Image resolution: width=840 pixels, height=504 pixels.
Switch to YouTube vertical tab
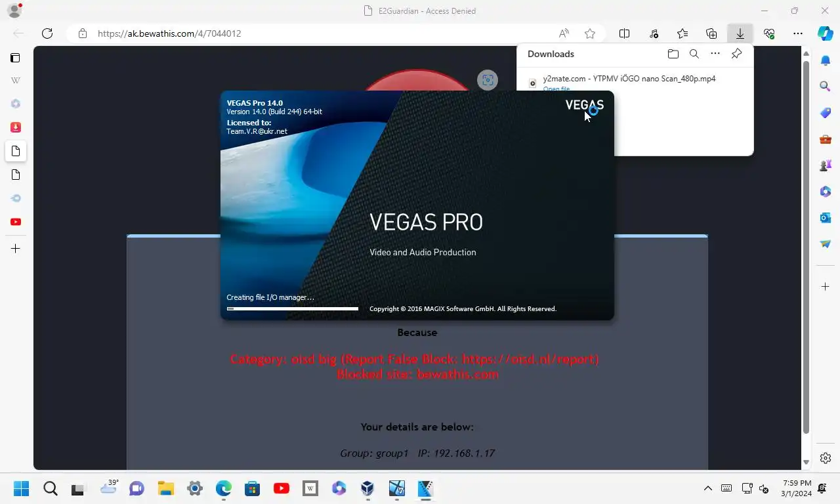click(16, 222)
